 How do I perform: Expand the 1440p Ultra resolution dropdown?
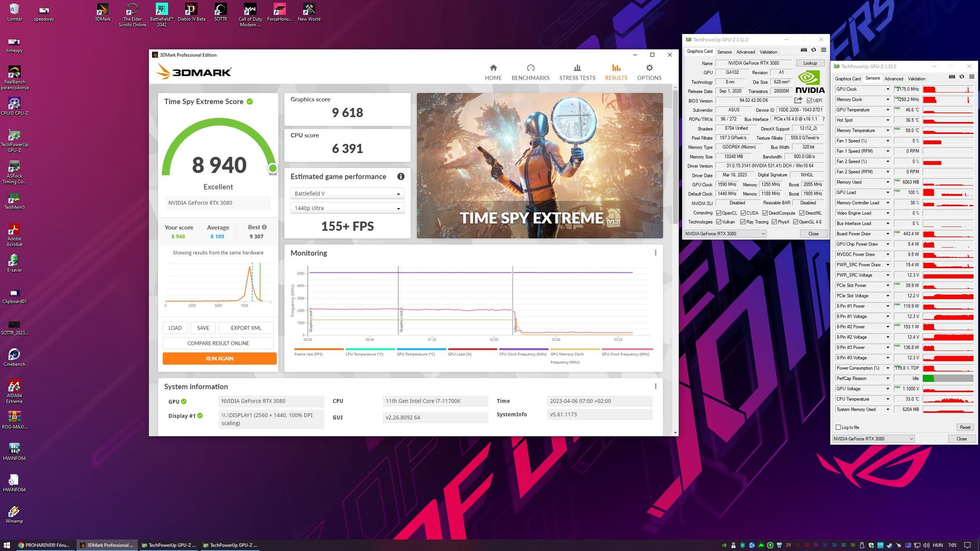point(347,208)
